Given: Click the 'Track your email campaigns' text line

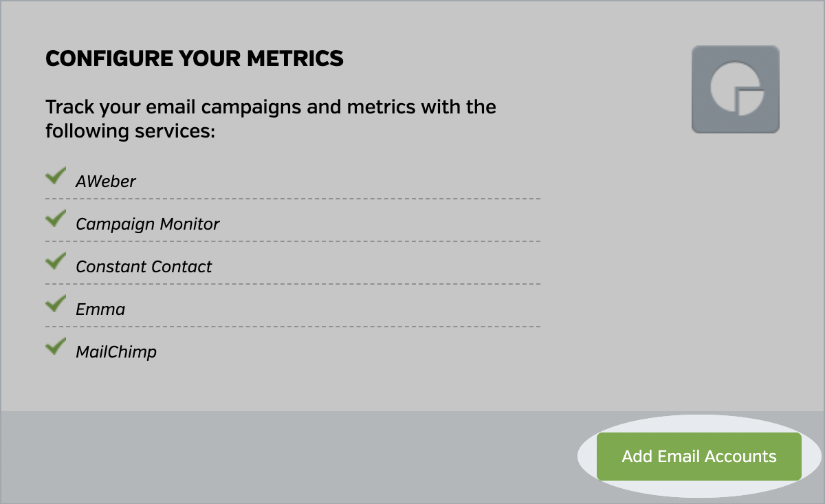Looking at the screenshot, I should pos(271,107).
